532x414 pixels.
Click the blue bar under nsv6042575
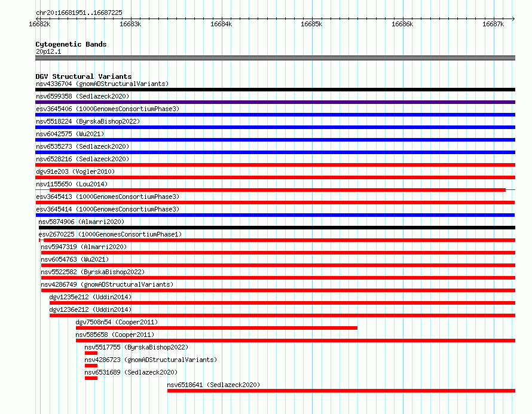coord(275,140)
